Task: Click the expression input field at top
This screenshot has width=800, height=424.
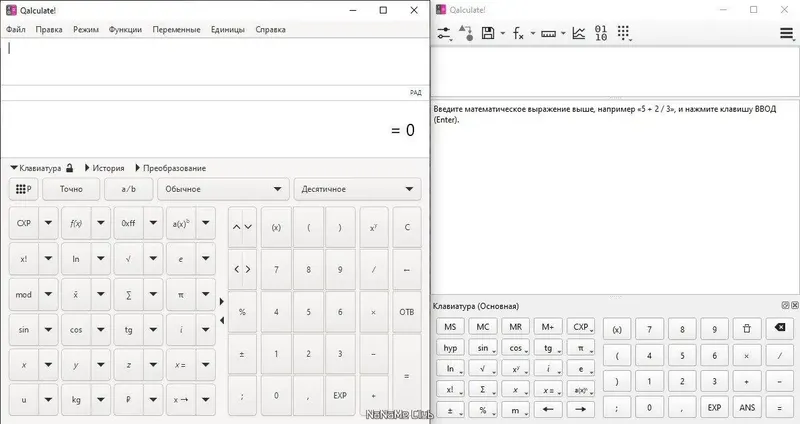Action: coord(215,61)
